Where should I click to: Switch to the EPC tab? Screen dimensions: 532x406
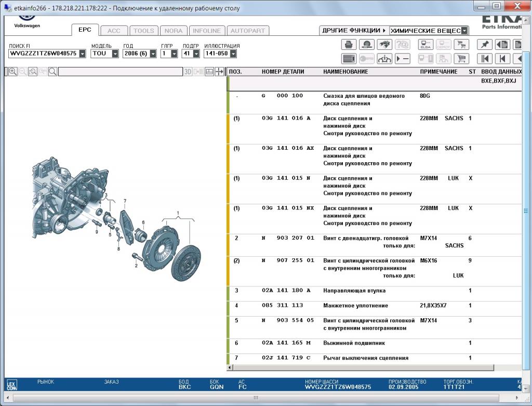point(85,30)
